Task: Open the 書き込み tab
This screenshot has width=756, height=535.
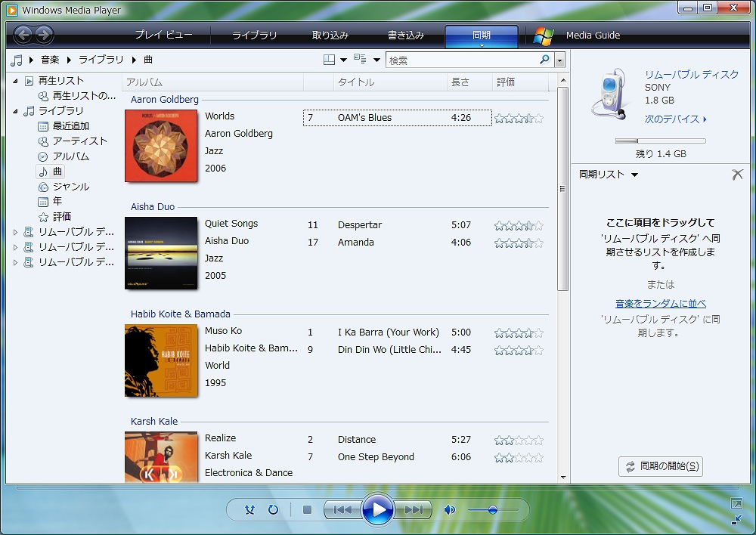Action: (x=406, y=36)
